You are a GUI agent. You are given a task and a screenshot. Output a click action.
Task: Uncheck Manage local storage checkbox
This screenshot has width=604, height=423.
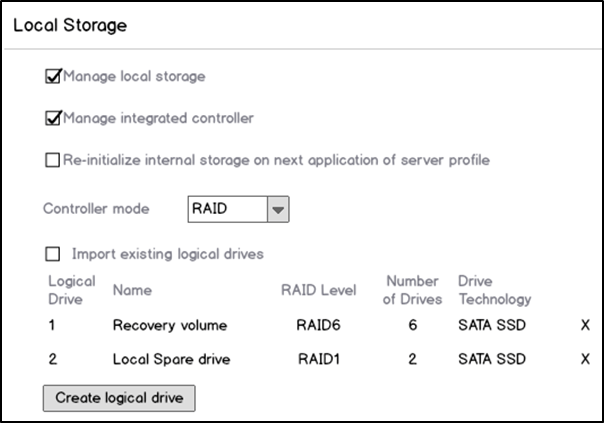pos(53,76)
